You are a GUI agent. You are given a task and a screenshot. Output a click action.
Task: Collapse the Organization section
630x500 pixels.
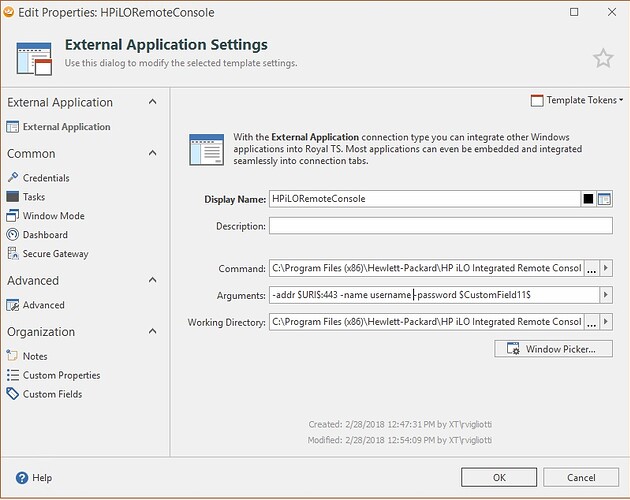[153, 332]
